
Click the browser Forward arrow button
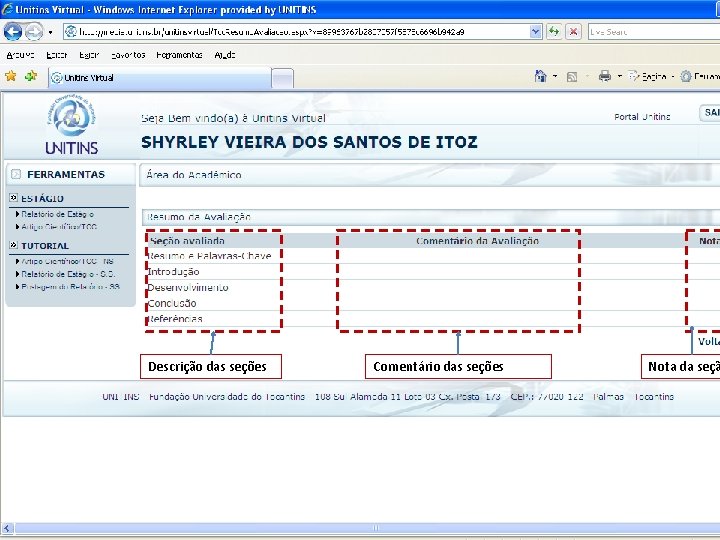coord(34,32)
